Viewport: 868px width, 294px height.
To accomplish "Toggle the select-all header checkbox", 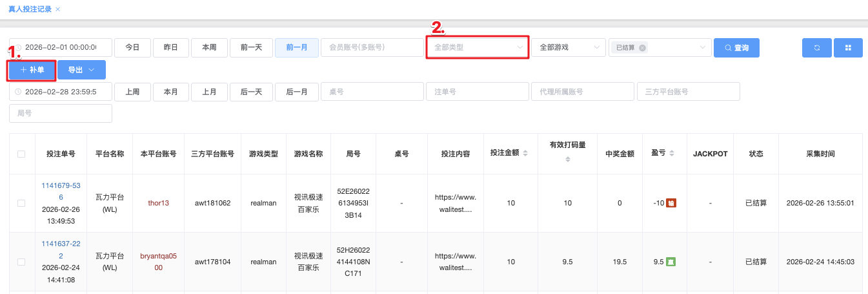I will pyautogui.click(x=21, y=154).
